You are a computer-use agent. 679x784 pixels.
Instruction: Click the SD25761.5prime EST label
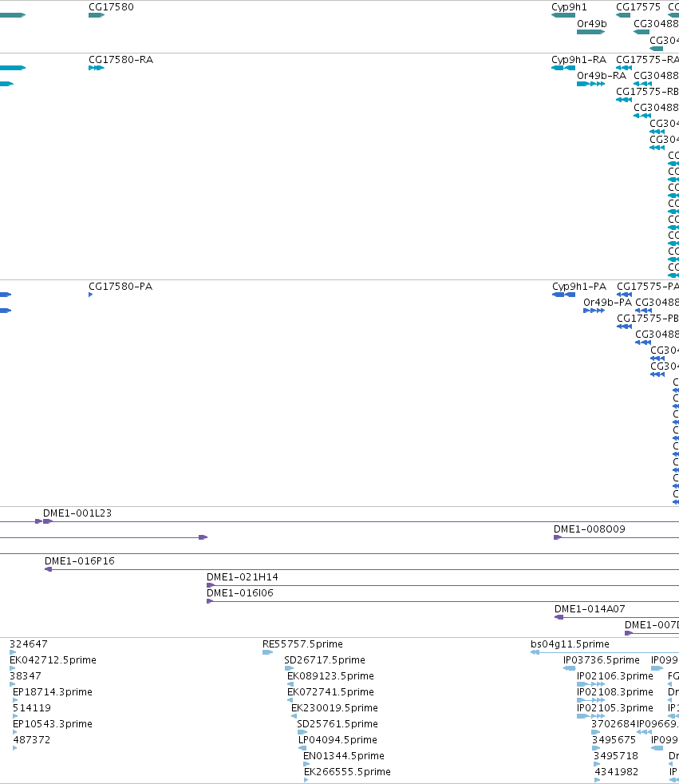click(338, 724)
